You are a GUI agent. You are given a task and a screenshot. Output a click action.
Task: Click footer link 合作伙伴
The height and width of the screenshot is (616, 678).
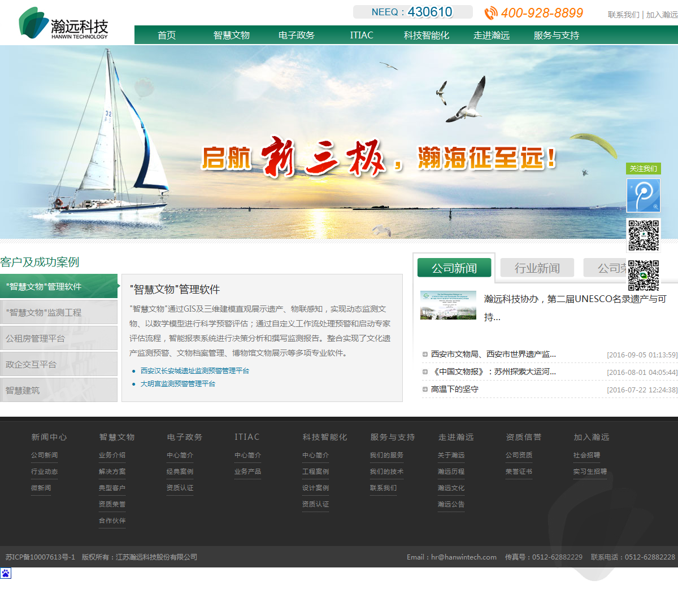[112, 521]
